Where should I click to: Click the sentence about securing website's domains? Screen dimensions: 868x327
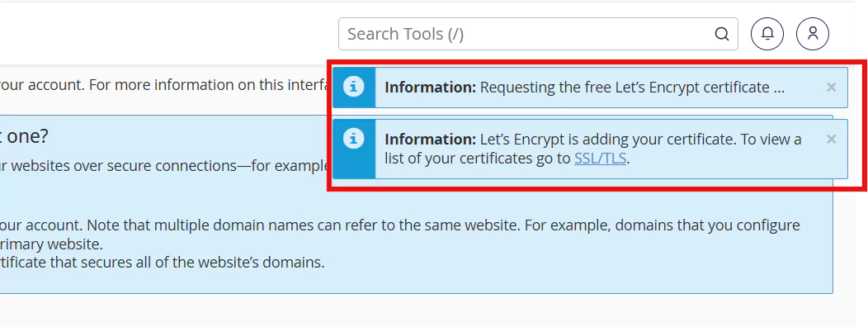click(x=163, y=262)
